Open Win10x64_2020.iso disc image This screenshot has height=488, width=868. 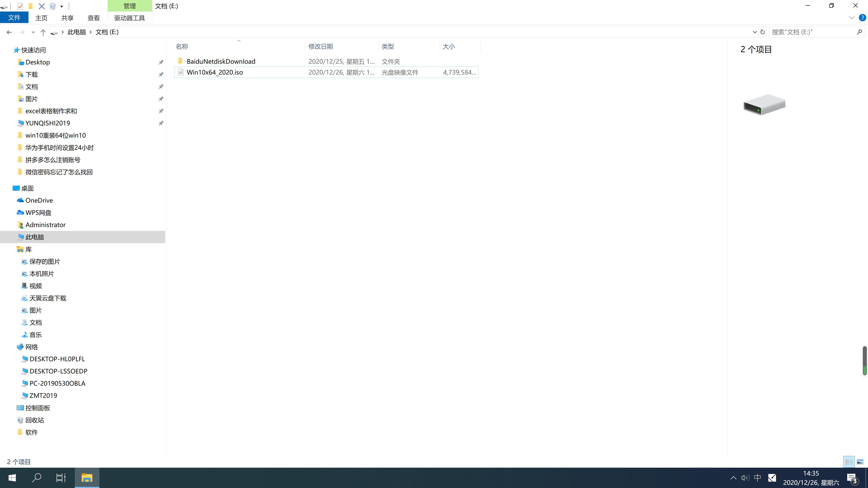pyautogui.click(x=215, y=72)
